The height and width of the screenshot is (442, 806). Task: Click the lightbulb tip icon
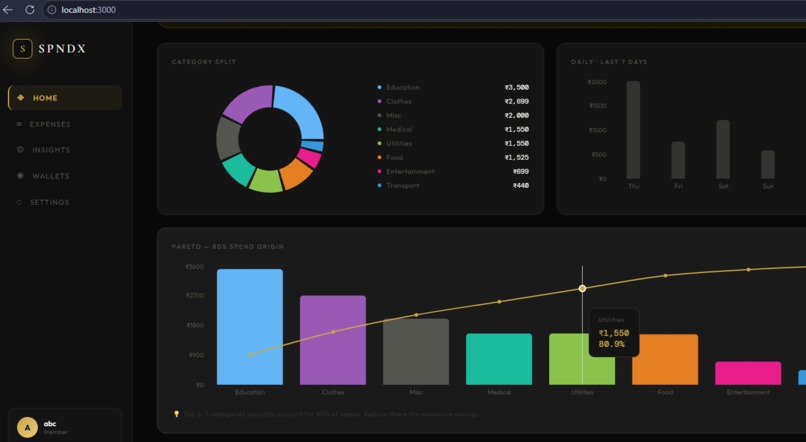click(x=176, y=414)
